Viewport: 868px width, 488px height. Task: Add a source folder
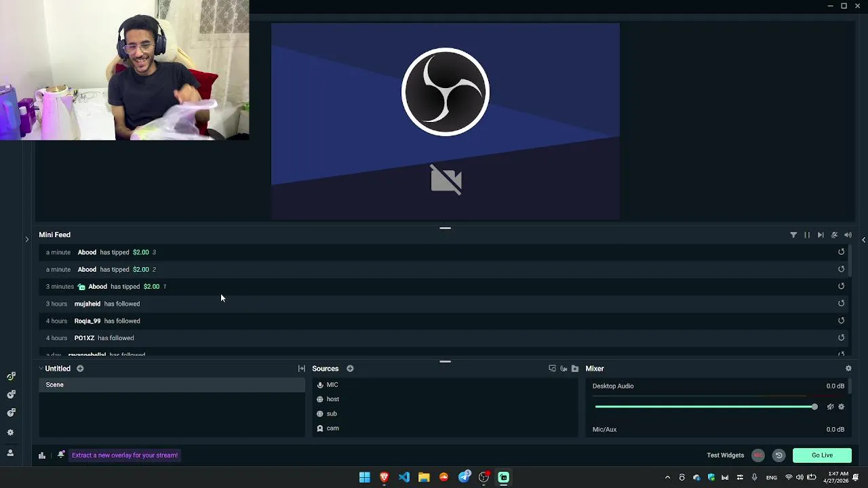(x=575, y=369)
